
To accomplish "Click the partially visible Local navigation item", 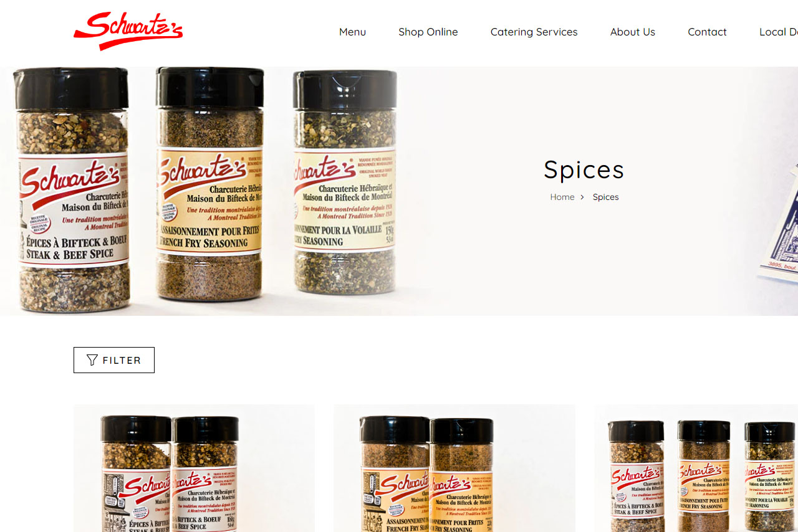I will click(778, 32).
